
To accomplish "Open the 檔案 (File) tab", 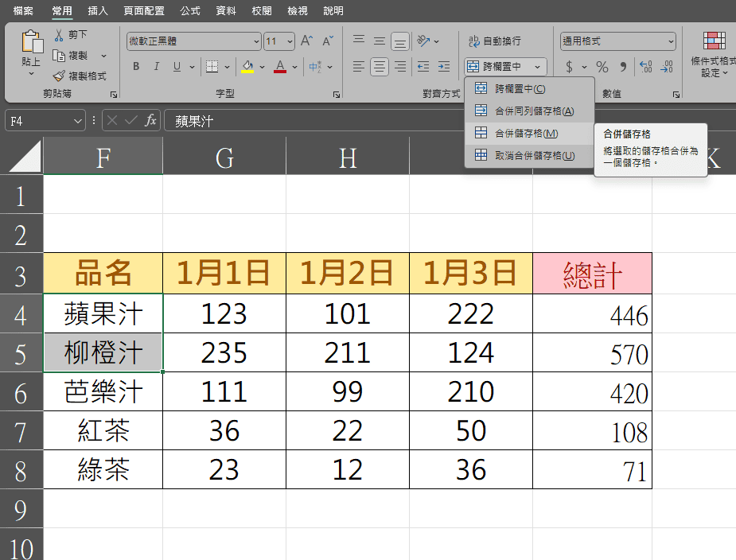I will (x=23, y=10).
